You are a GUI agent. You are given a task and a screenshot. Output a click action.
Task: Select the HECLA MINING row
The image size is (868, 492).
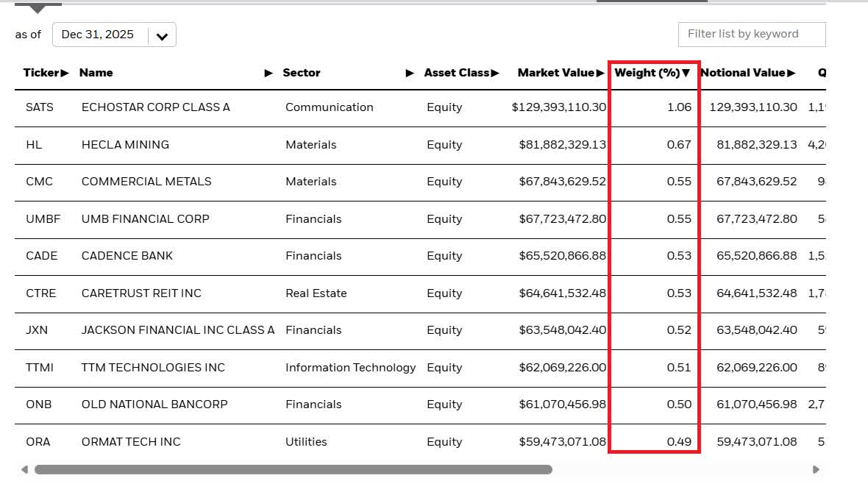[125, 145]
